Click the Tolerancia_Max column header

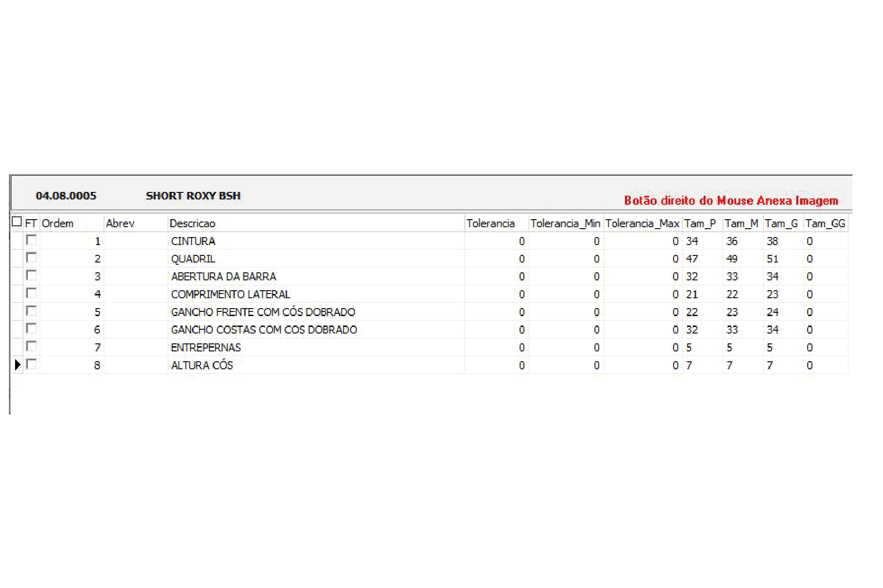click(643, 223)
